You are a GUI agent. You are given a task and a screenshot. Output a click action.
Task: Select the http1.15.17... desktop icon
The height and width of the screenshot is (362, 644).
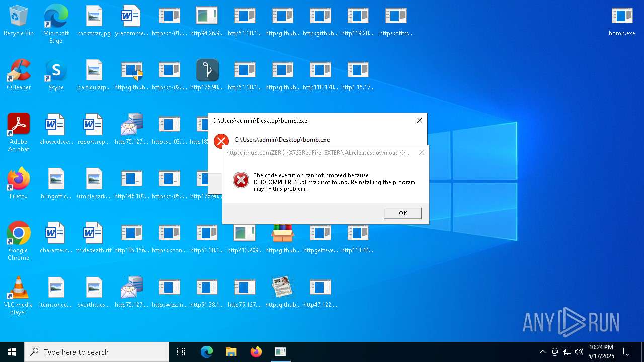point(358,75)
